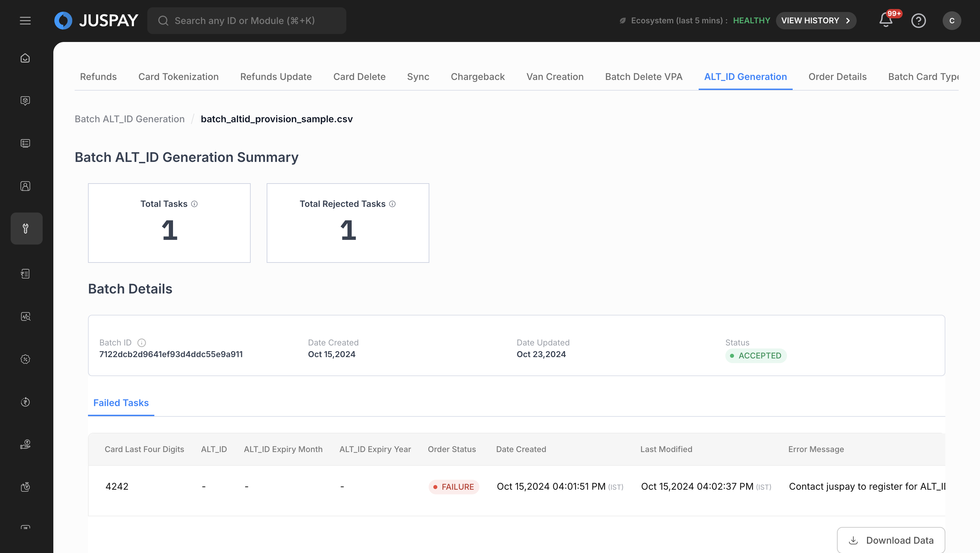Screen dimensions: 980x553
Task: Open the analytics chart sidebar icon
Action: pos(25,316)
